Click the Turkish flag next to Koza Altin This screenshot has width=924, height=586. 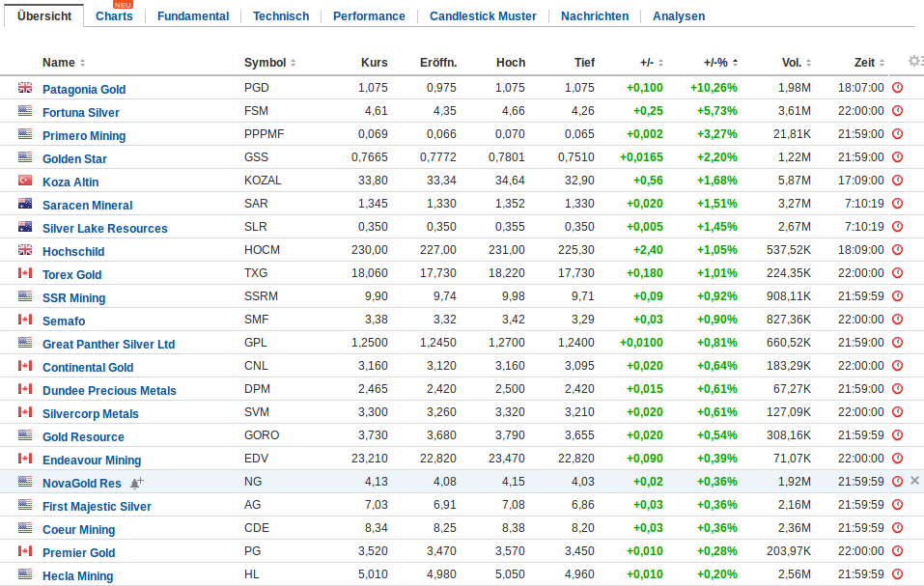[x=25, y=181]
